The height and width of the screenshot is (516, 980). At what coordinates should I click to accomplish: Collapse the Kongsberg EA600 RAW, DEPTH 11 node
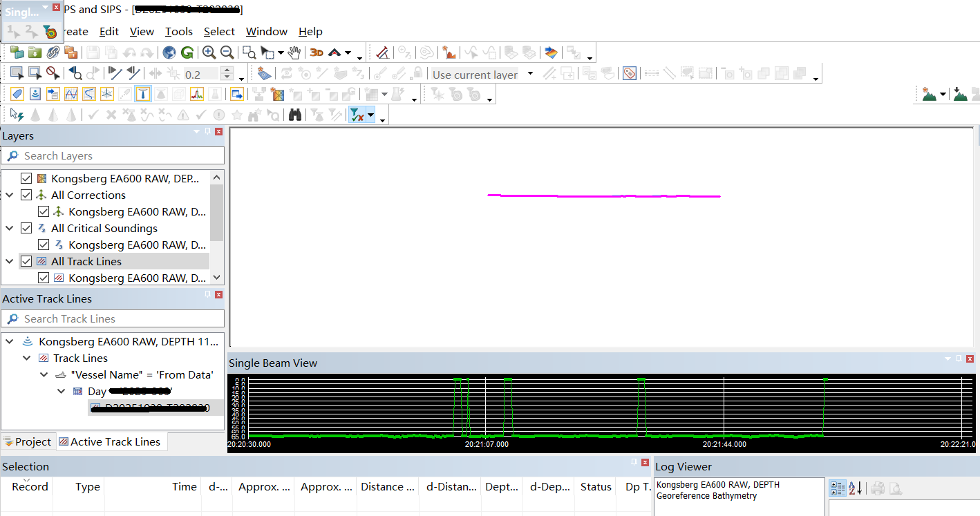10,341
